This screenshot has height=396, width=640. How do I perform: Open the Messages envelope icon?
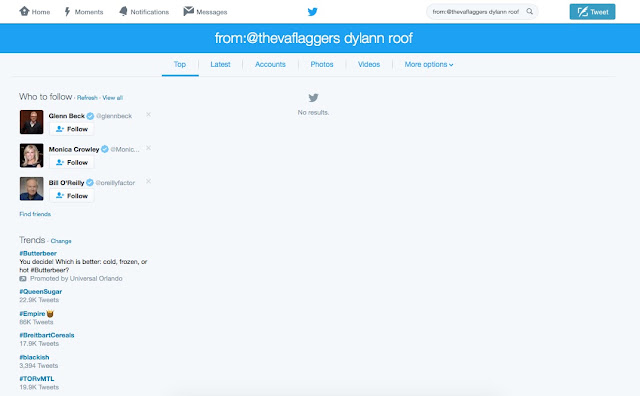188,11
